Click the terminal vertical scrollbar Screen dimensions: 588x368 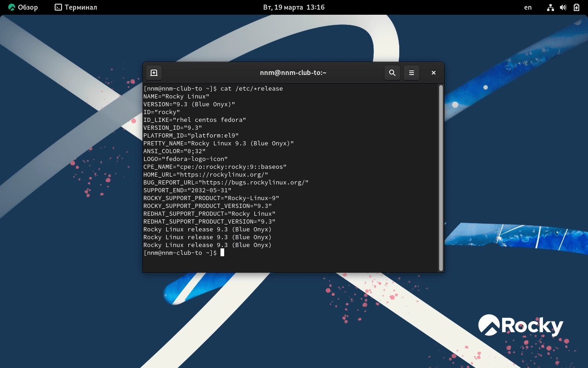(441, 178)
